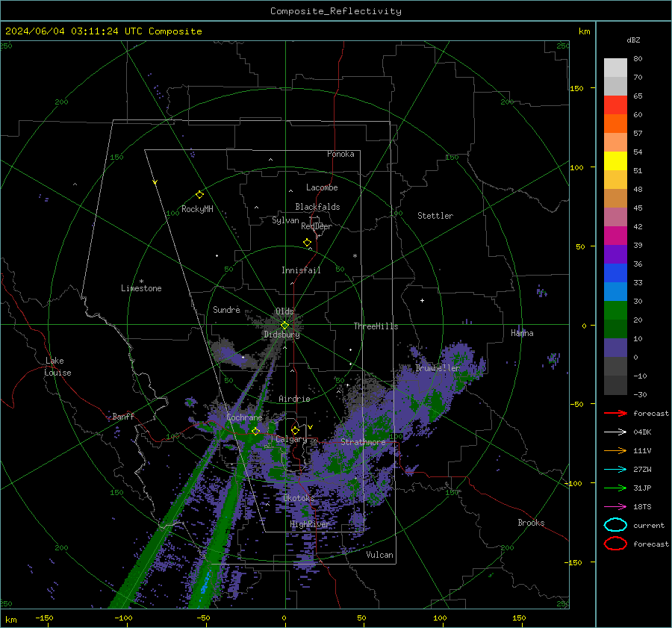This screenshot has width=672, height=628.
Task: Click the Okotoks town label
Action: 299,498
